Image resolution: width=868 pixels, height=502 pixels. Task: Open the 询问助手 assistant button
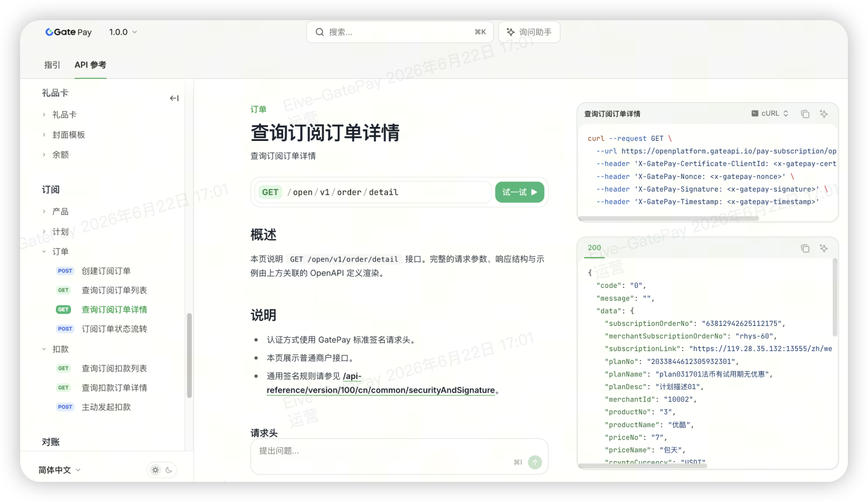(529, 32)
